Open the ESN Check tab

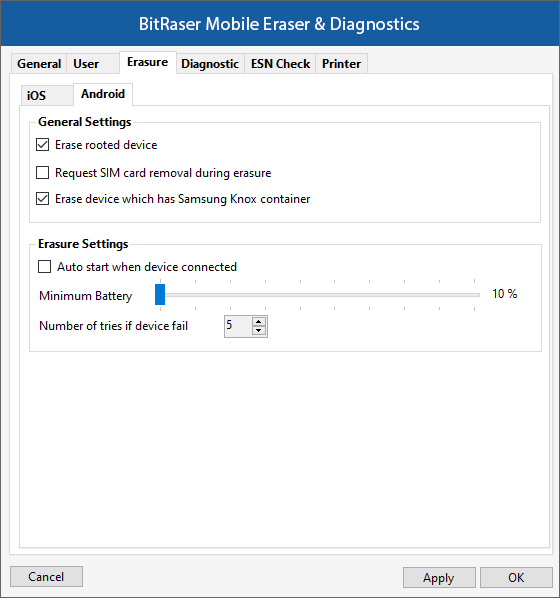pos(280,64)
